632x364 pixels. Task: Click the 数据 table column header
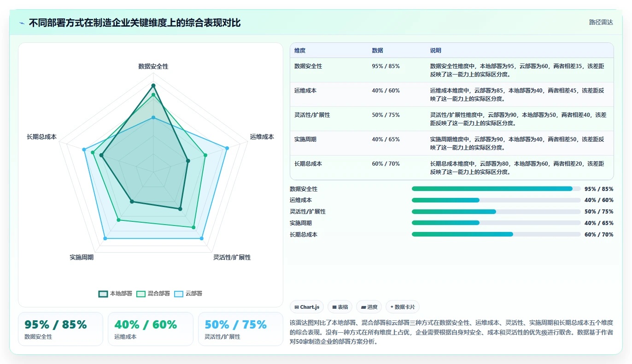(x=377, y=51)
